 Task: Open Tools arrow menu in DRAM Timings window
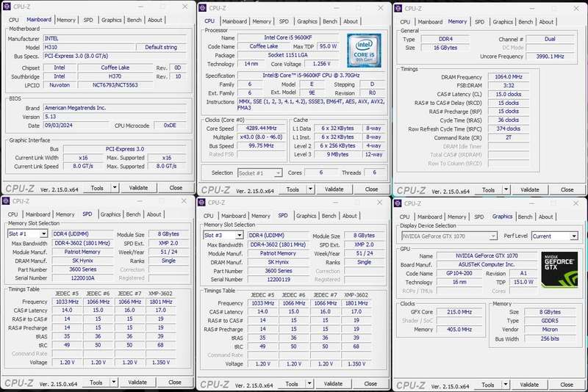[506, 190]
